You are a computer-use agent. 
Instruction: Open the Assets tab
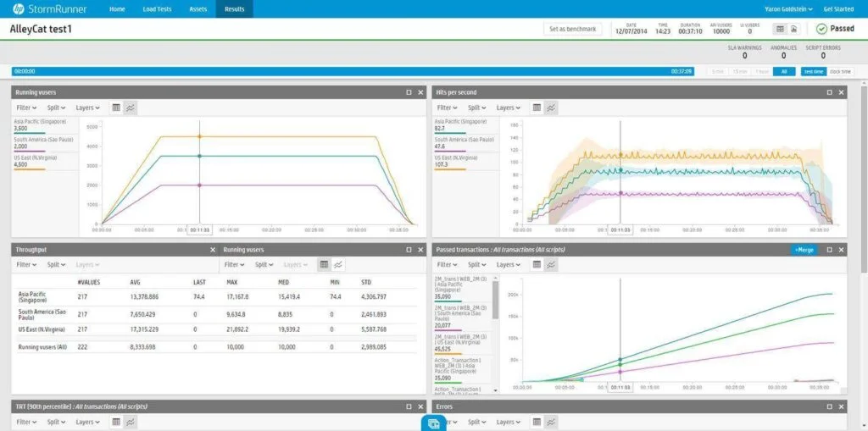coord(198,8)
